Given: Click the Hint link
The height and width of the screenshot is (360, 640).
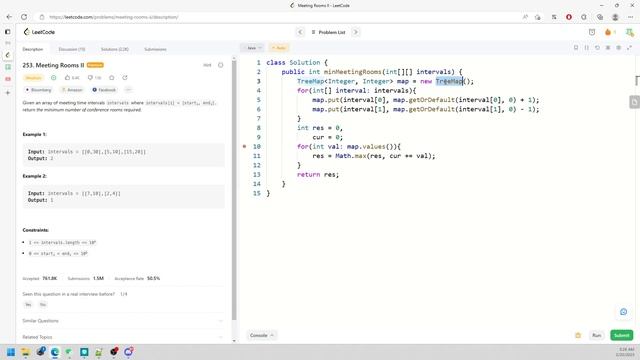Looking at the screenshot, I should [207, 65].
